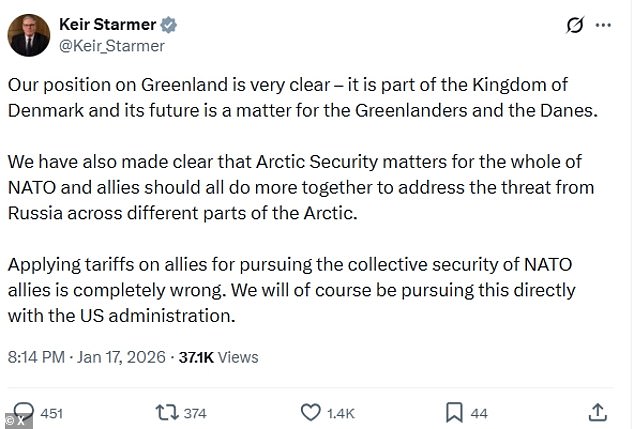634x429 pixels.
Task: Open the @Keir_Starmer handle link
Action: pos(112,45)
